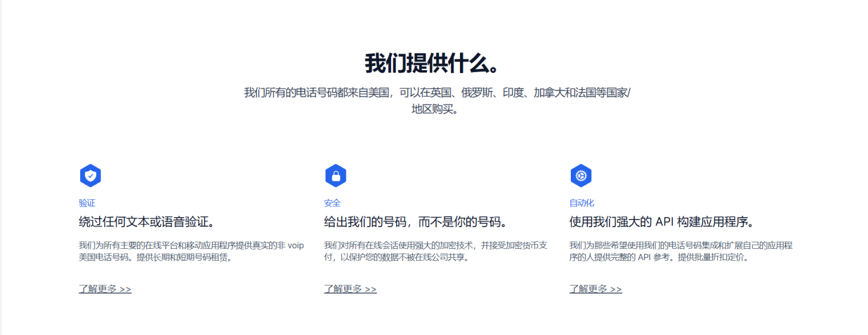The height and width of the screenshot is (335, 868).
Task: Click the heading 绕过任何文本或语音验证
Action: tap(147, 222)
